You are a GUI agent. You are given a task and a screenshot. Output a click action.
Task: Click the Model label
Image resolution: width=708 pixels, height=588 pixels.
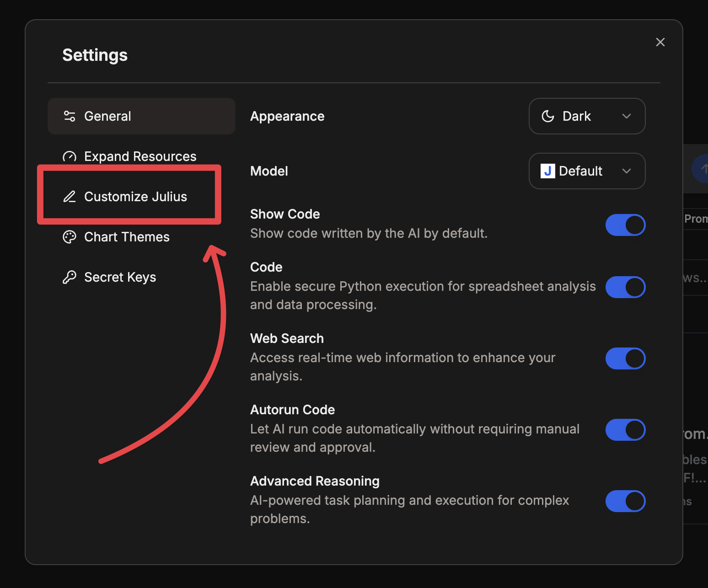[x=269, y=171]
